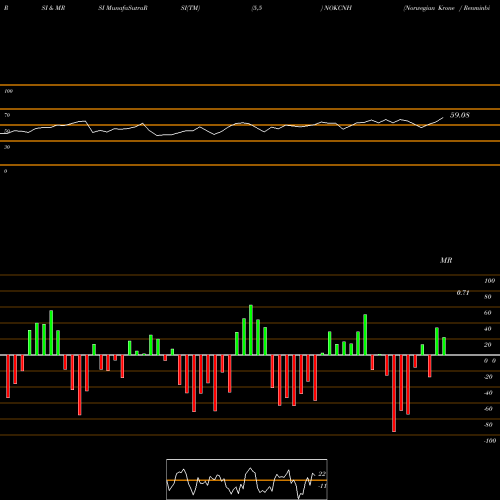Click the MR axis 80 label
Viewport: 500px width, 500px height.
pos(488,297)
